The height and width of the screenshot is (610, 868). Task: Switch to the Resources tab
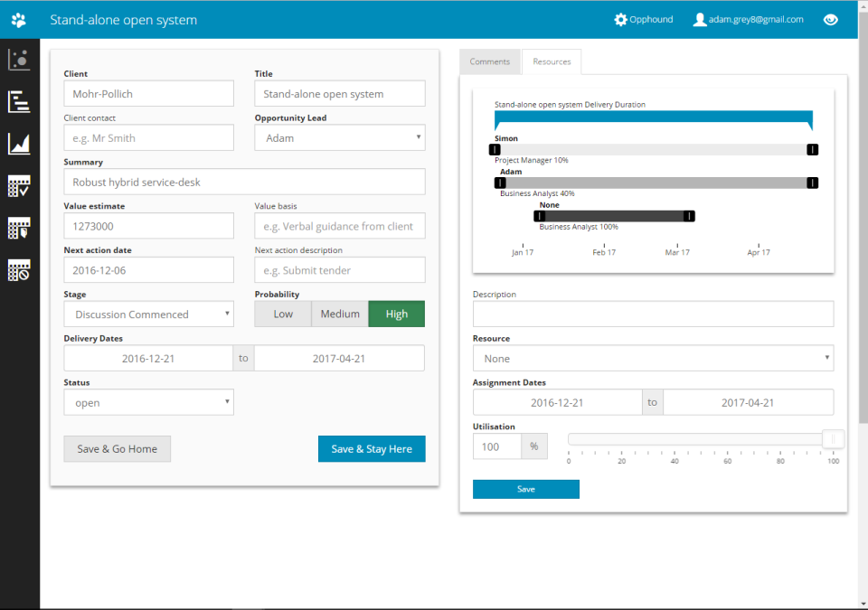(552, 61)
